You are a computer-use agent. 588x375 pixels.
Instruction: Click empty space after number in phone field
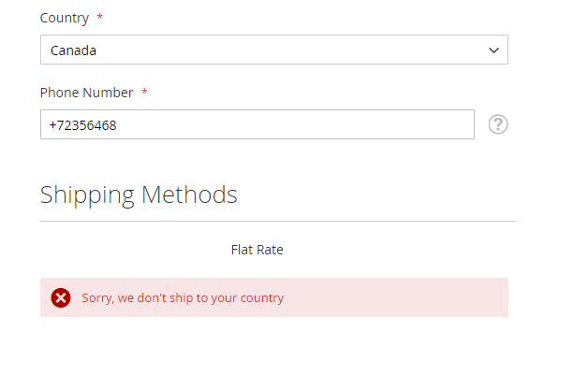click(328, 124)
